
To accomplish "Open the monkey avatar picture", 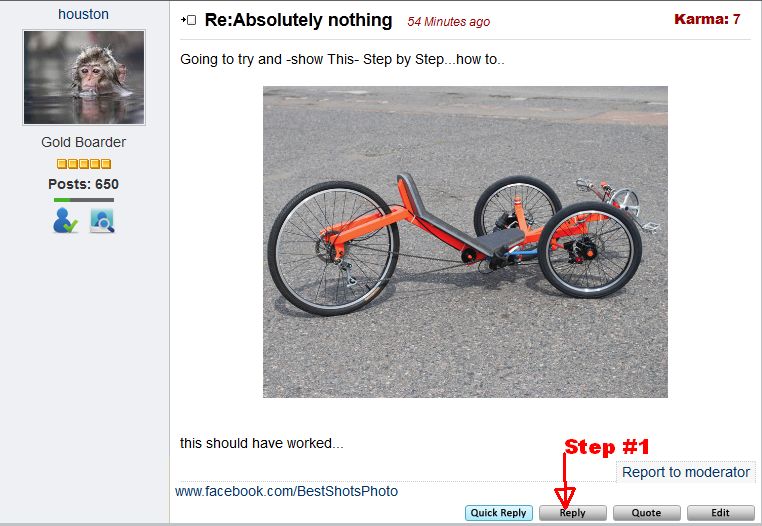I will (84, 77).
